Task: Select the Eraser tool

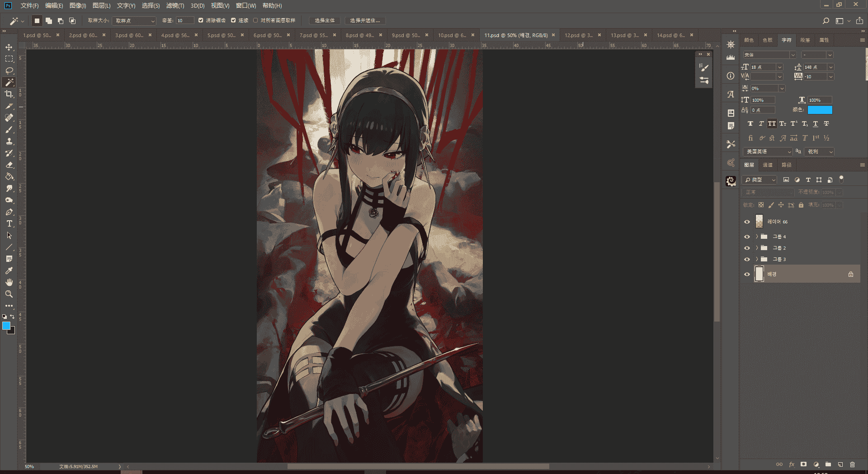Action: [9, 165]
